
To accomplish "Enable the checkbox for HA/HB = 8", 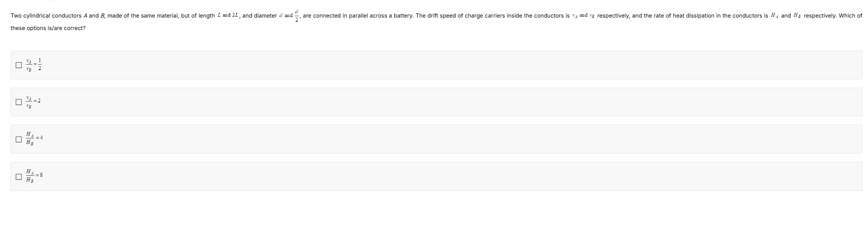I will click(x=18, y=176).
